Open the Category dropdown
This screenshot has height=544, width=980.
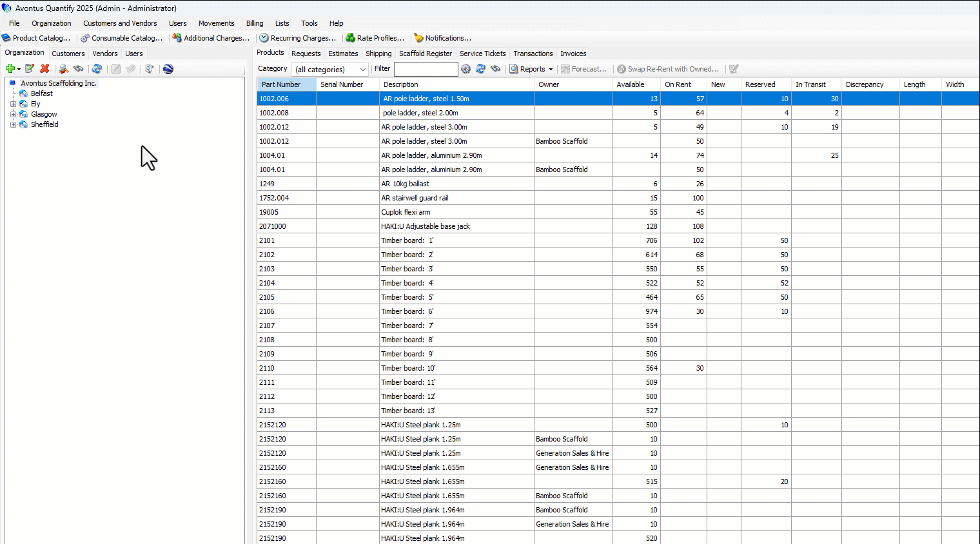(330, 69)
